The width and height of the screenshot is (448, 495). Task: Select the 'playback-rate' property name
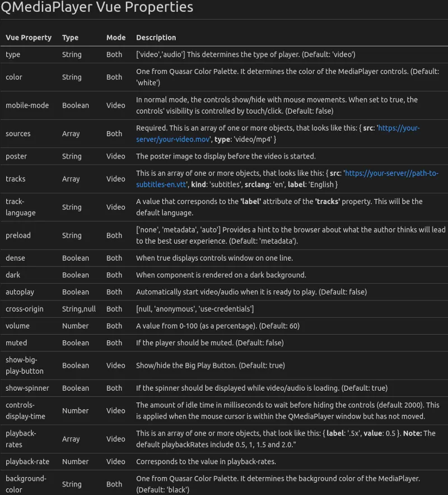point(27,461)
